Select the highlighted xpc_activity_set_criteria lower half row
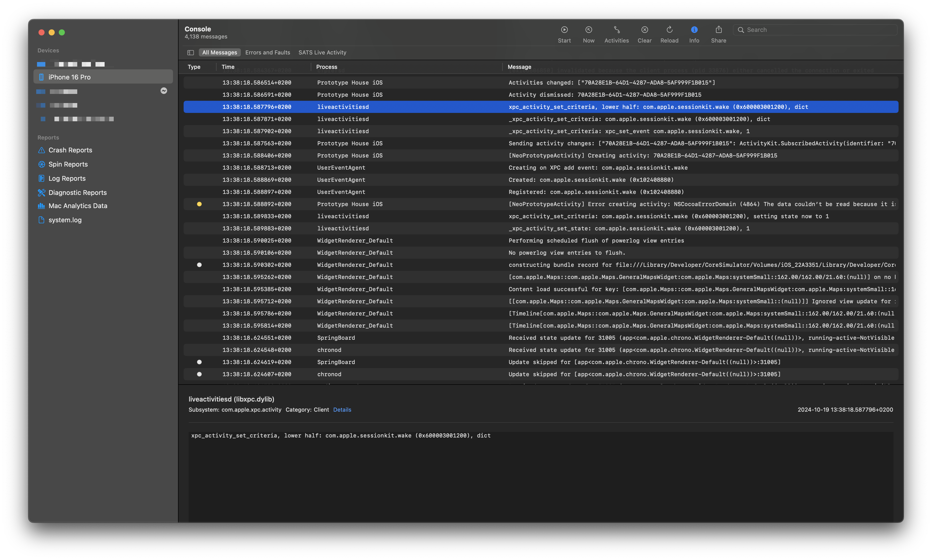The height and width of the screenshot is (560, 932). (540, 107)
